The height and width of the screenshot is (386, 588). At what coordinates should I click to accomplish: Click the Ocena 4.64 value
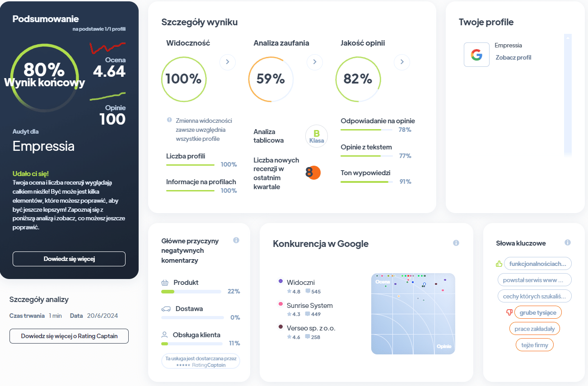click(x=109, y=71)
